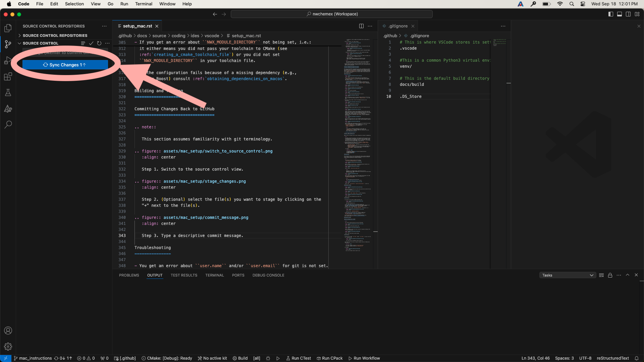Change reStructuredText language mode

coord(613,358)
